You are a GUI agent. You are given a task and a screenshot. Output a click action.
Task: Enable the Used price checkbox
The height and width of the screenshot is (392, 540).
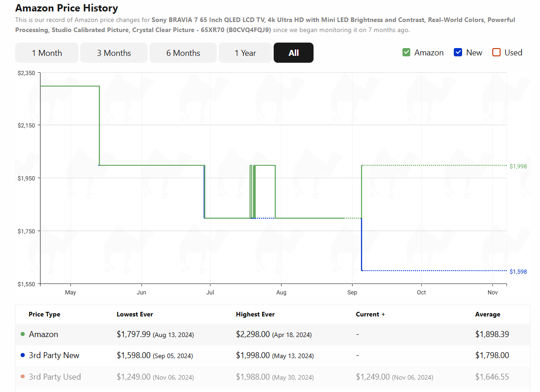click(496, 52)
